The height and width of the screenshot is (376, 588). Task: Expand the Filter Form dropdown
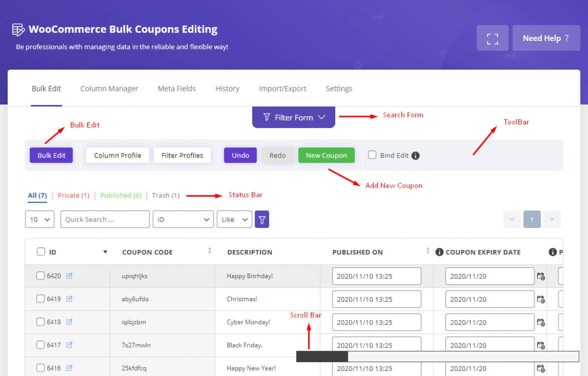click(293, 117)
